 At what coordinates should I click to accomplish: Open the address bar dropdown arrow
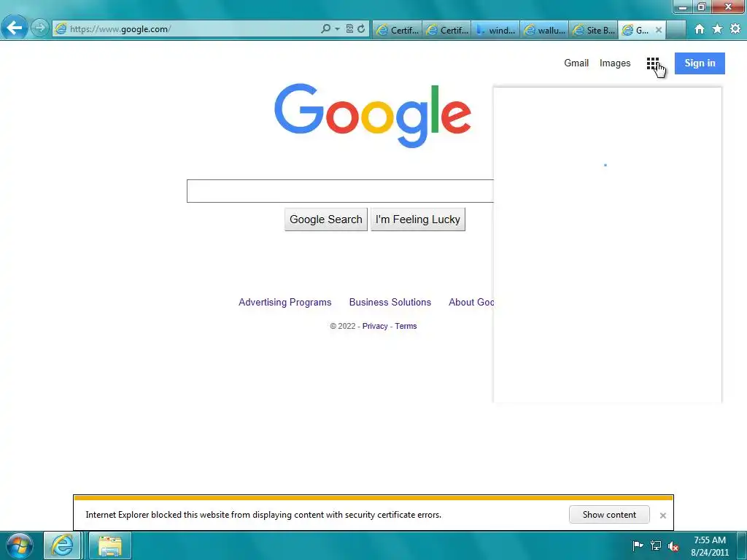337,29
